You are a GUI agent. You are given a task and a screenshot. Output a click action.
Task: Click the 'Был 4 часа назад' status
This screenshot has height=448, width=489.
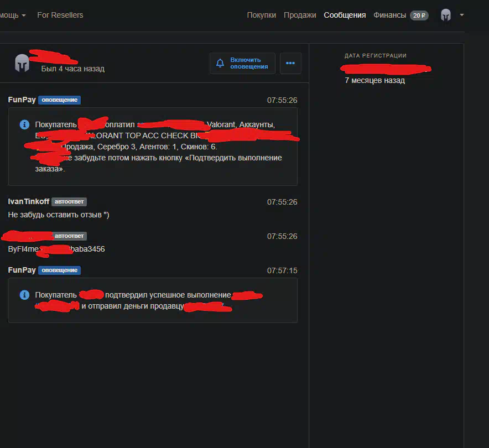(x=72, y=69)
